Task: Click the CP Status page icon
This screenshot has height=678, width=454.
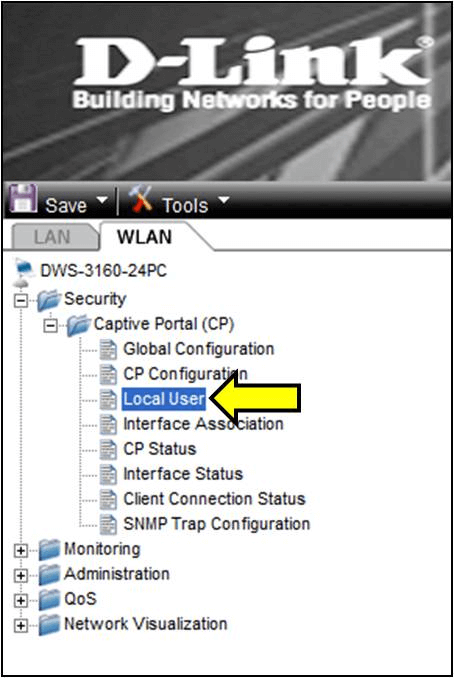Action: 108,449
